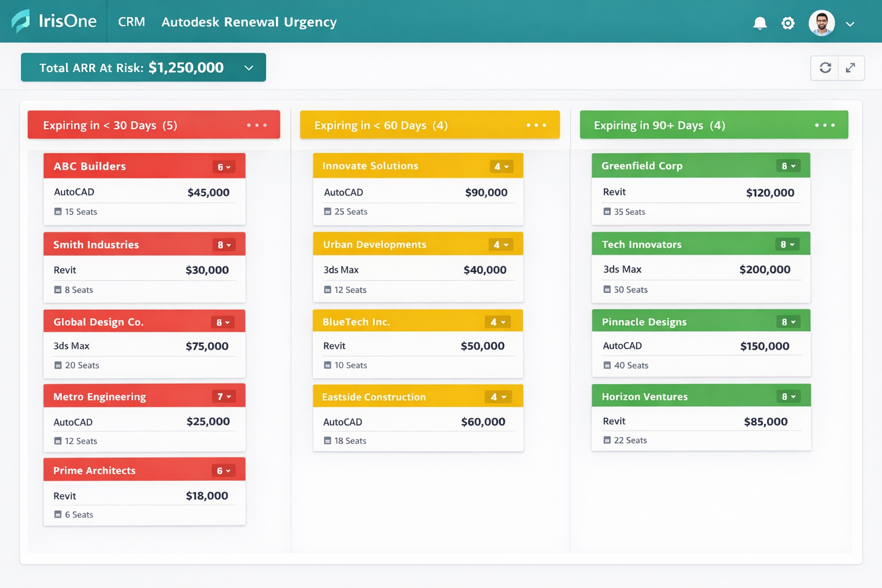882x588 pixels.
Task: Open the 8 badge dropdown on Greenfield Corp
Action: click(x=788, y=166)
